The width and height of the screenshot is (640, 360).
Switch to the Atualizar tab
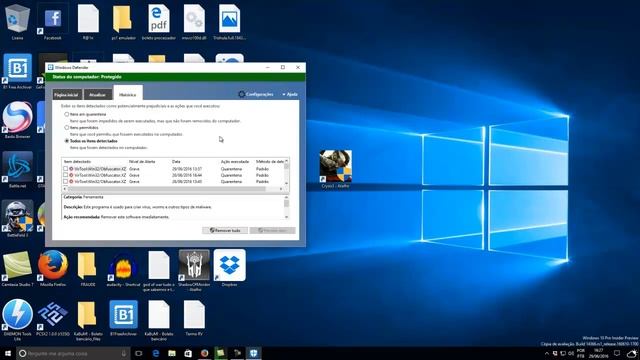coord(98,95)
